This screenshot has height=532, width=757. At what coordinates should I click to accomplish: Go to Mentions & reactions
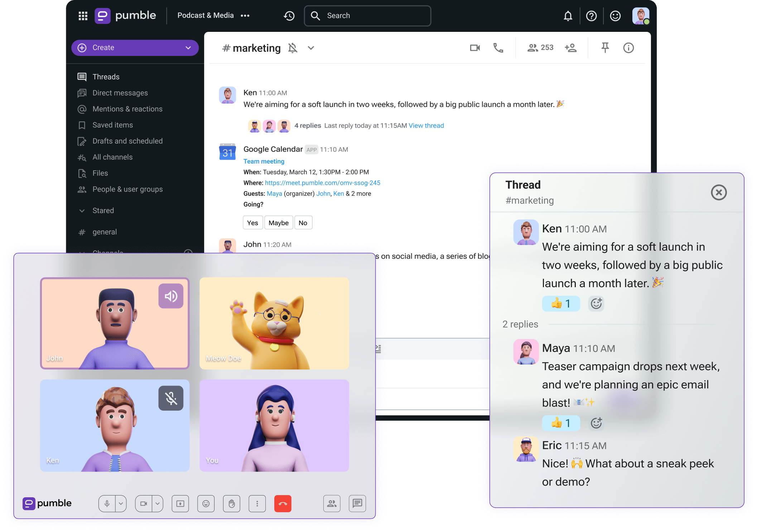[x=127, y=109]
